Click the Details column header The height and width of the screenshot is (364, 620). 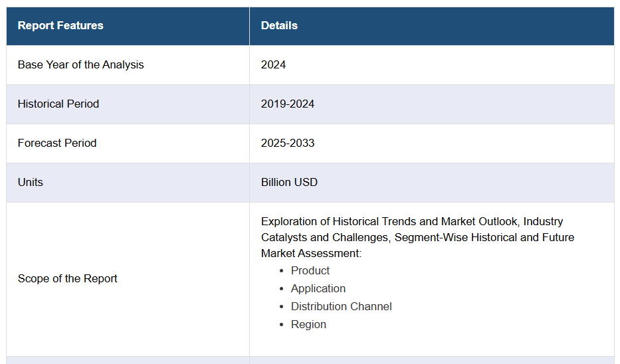pos(279,26)
